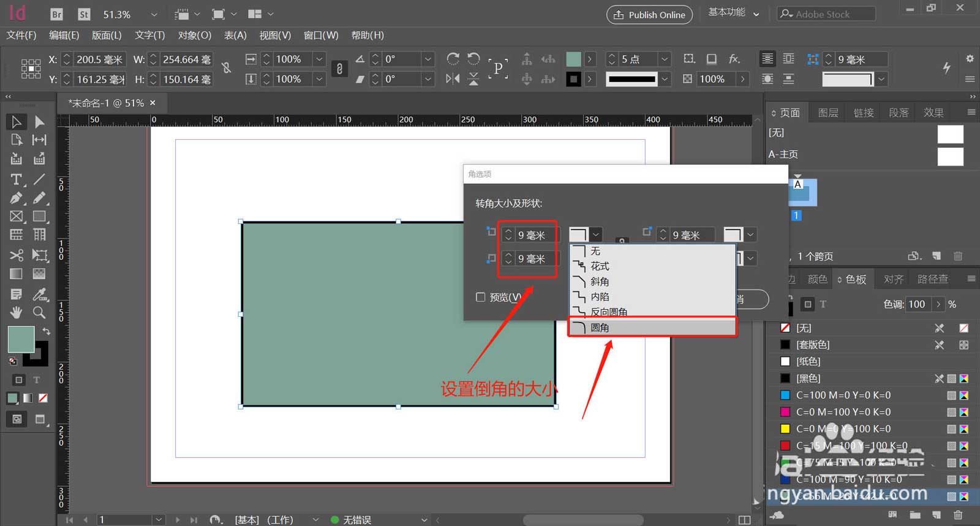The height and width of the screenshot is (526, 980).
Task: Select the C=100 M=0 Y=0 K=0 swatch
Action: pos(843,395)
